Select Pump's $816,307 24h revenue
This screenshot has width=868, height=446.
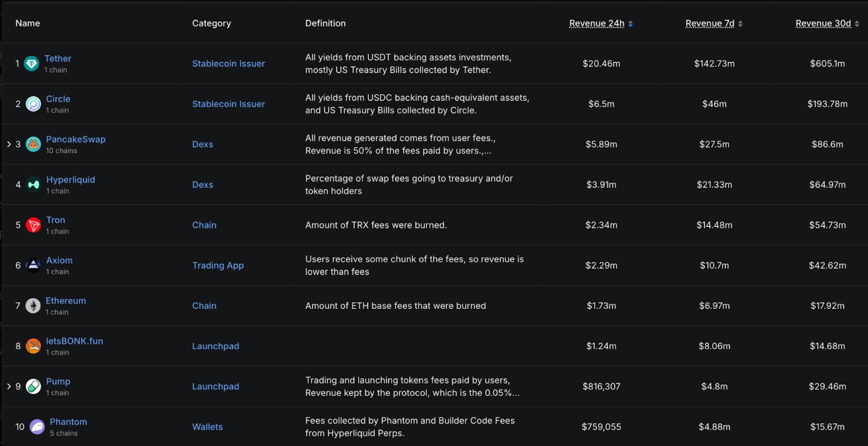[601, 386]
